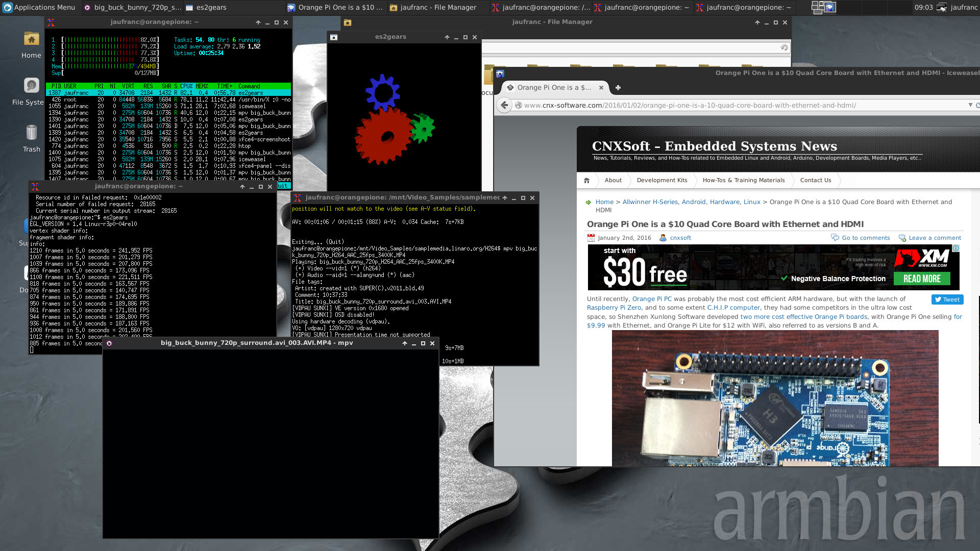Click the Home breadcrumb link
The width and height of the screenshot is (980, 551).
click(604, 202)
